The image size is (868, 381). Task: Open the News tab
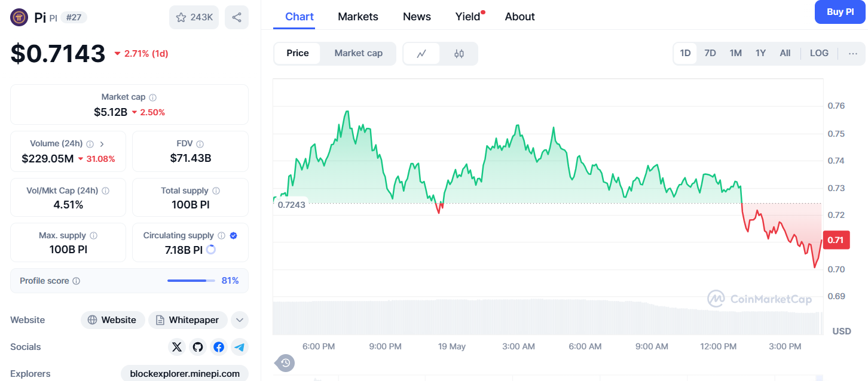[417, 17]
